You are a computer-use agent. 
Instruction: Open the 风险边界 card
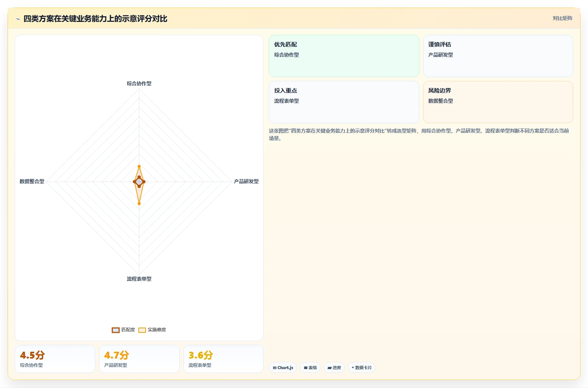tap(498, 102)
